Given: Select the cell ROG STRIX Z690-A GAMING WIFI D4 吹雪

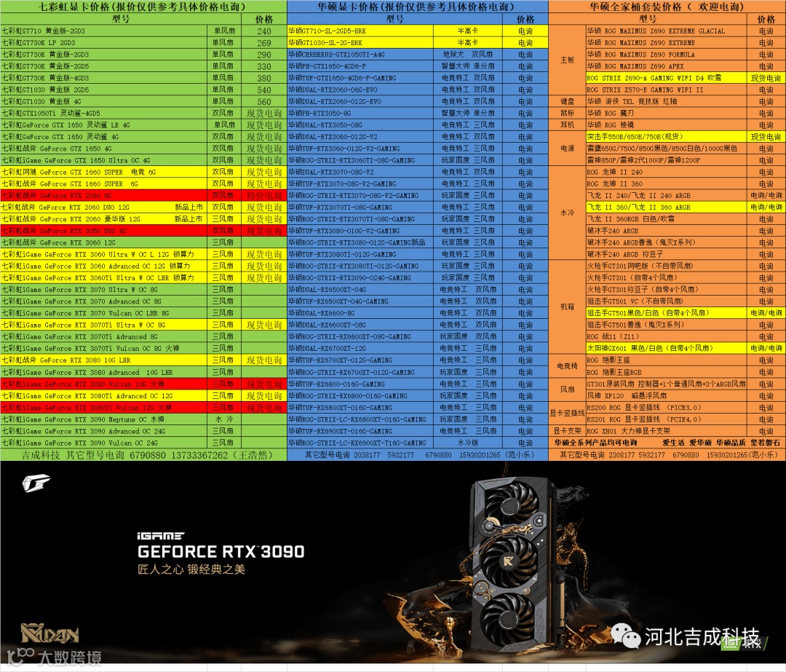Looking at the screenshot, I should [666, 78].
